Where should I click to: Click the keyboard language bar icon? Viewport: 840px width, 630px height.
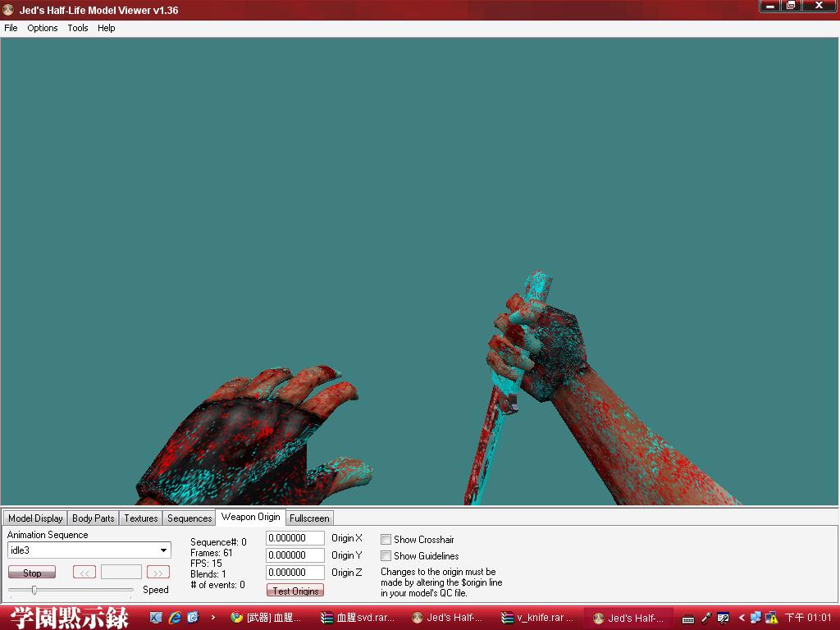pos(688,619)
